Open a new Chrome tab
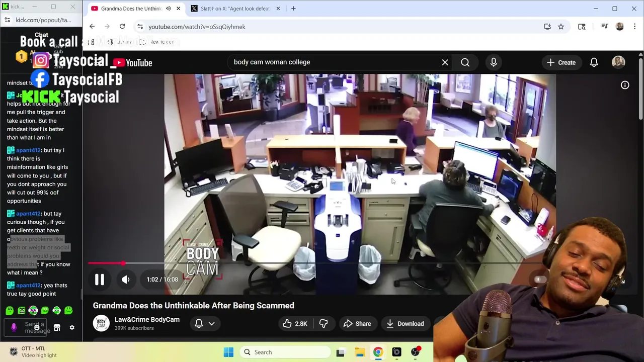Image resolution: width=644 pixels, height=362 pixels. tap(293, 9)
